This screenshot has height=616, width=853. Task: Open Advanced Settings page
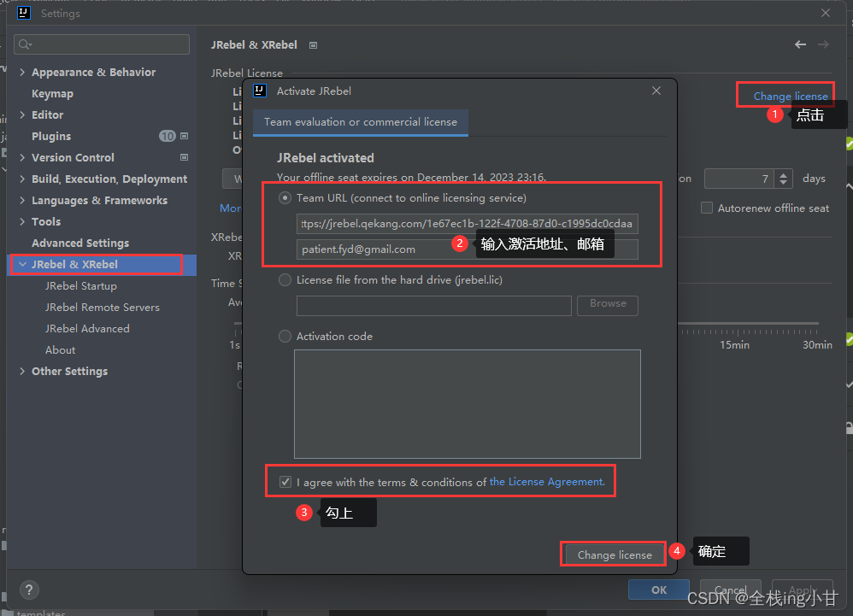coord(80,243)
